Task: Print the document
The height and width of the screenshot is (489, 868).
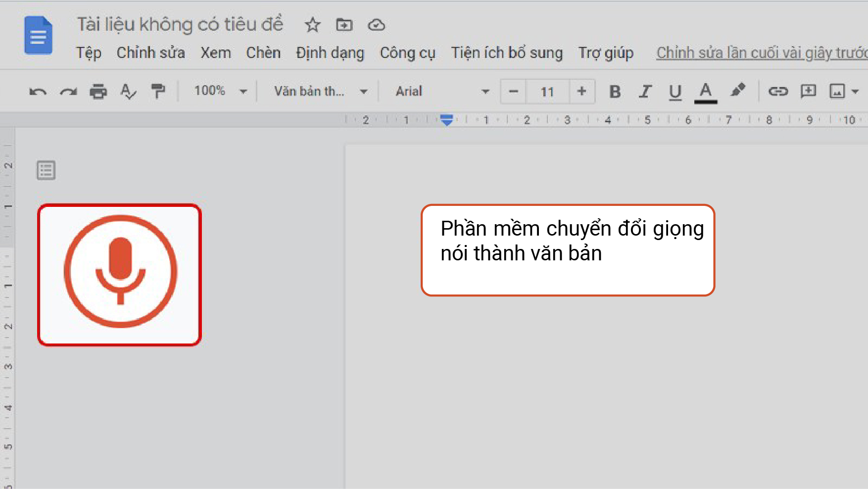Action: point(98,92)
